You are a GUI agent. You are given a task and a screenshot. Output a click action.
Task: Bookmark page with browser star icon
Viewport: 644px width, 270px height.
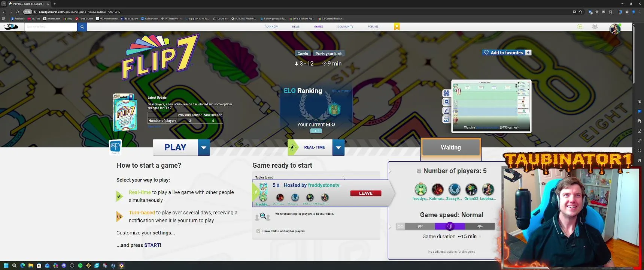coord(581,12)
